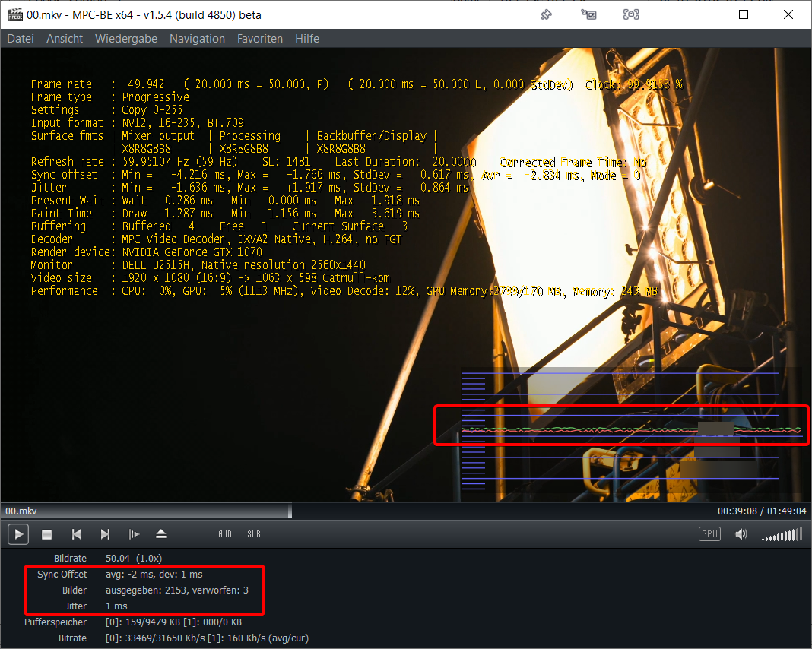
Task: Minimize the MPC-BE window
Action: [699, 14]
